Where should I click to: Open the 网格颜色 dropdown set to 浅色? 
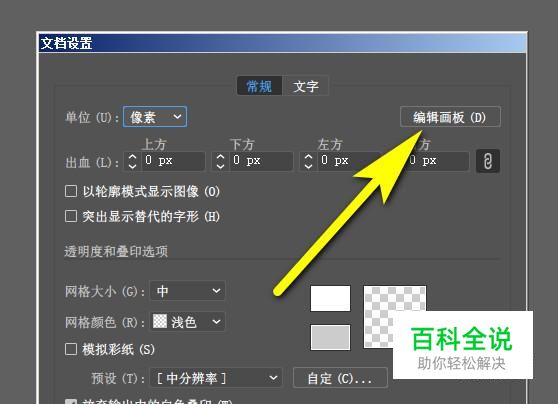188,322
